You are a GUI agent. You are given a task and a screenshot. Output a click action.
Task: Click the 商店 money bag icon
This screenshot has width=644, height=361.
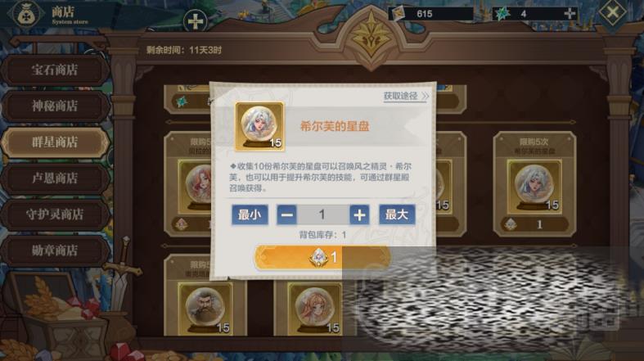click(28, 14)
